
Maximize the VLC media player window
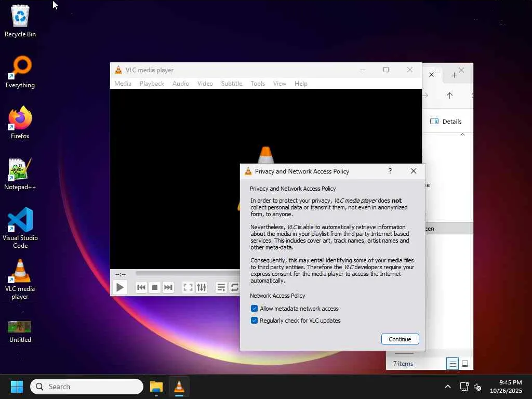[x=386, y=70]
